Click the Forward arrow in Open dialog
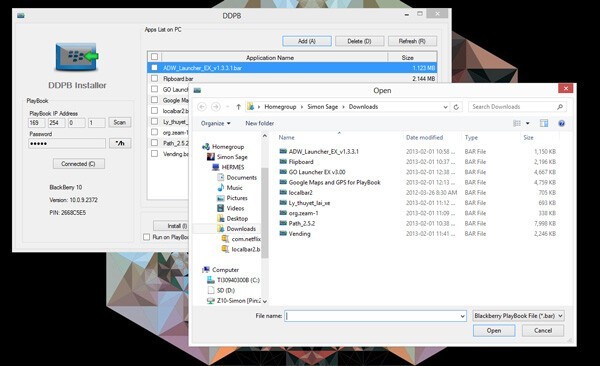Image resolution: width=600 pixels, height=366 pixels. tap(216, 107)
